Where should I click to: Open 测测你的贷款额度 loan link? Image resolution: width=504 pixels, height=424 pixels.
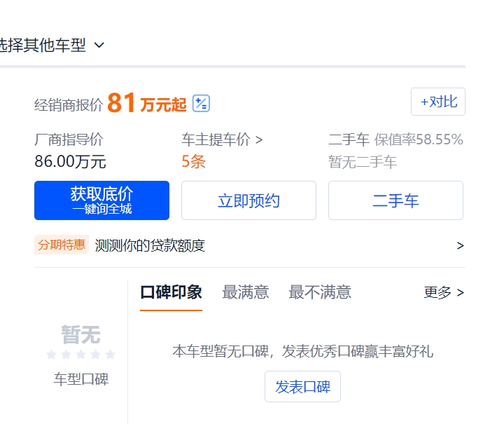point(150,245)
